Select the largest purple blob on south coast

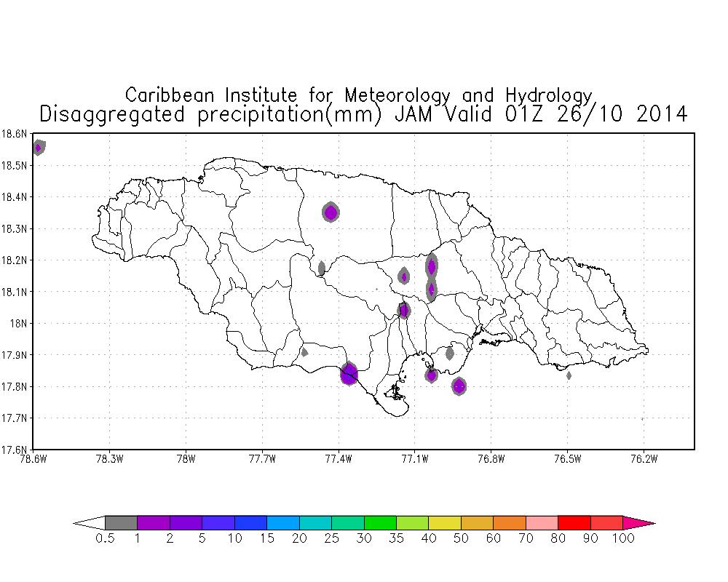tap(349, 374)
